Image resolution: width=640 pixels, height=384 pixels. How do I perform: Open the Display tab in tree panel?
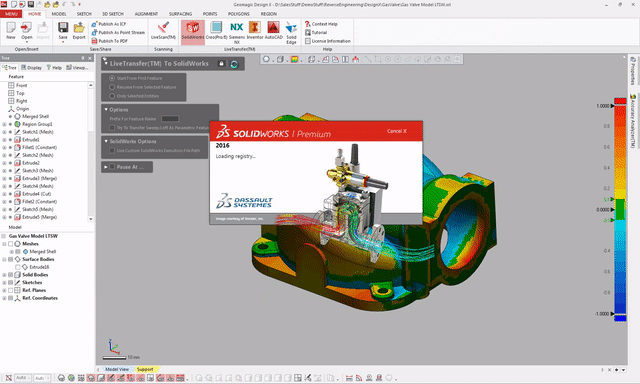[x=31, y=67]
